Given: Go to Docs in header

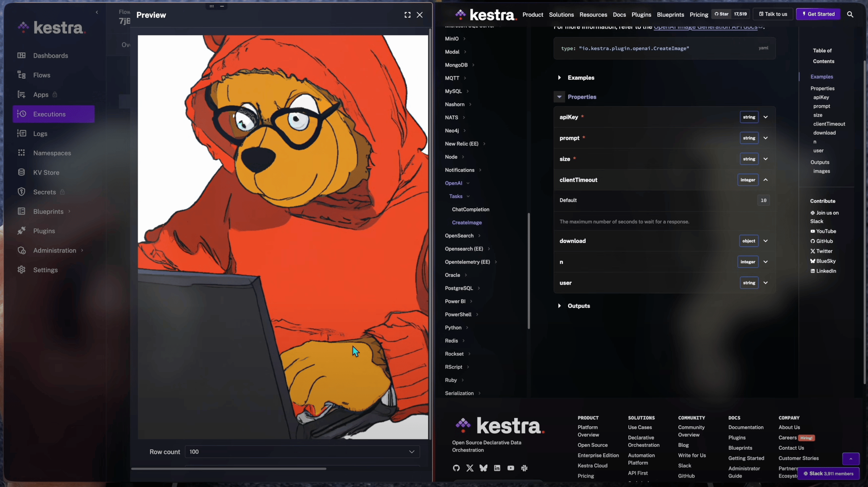Looking at the screenshot, I should click(619, 15).
